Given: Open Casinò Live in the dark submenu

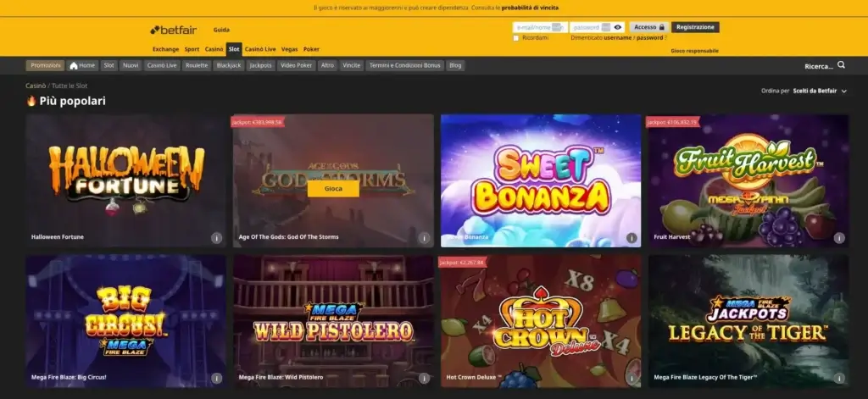Looking at the screenshot, I should coord(162,65).
